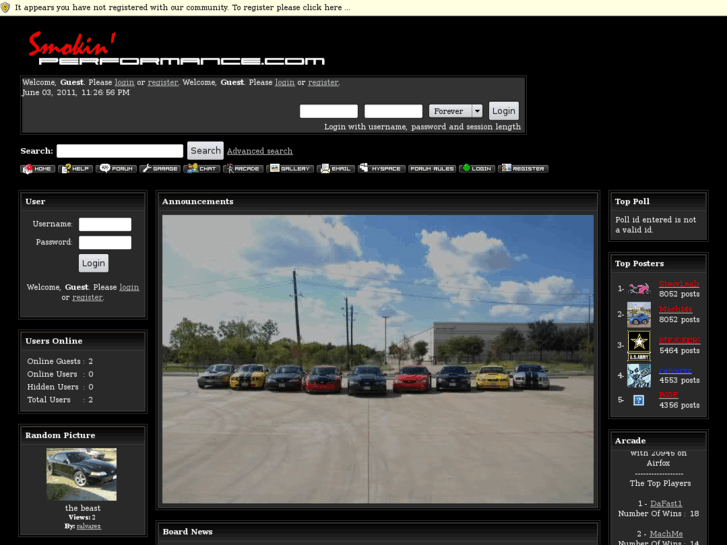Click ralvarez's avatar in Top Posters
The height and width of the screenshot is (545, 727).
[x=639, y=376]
